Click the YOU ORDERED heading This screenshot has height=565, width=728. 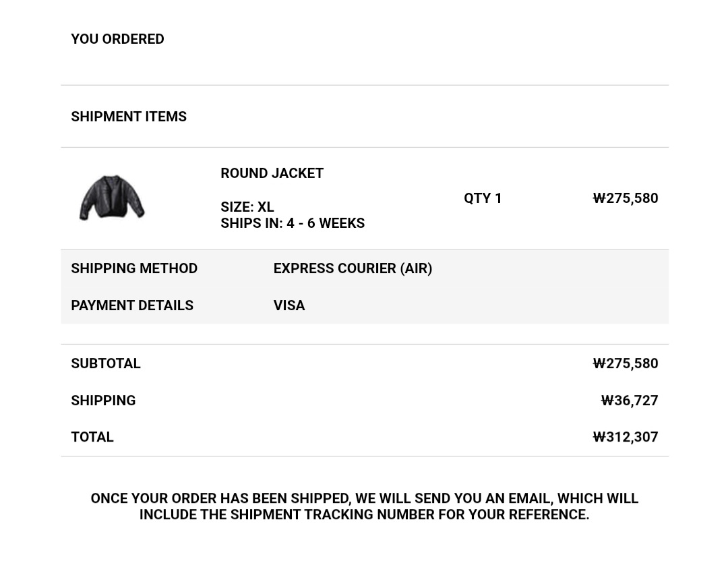pyautogui.click(x=117, y=39)
